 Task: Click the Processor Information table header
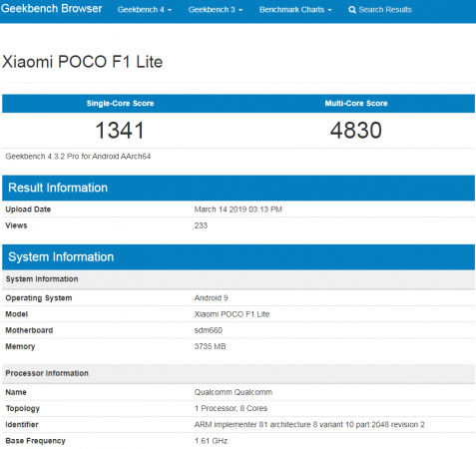(x=238, y=373)
